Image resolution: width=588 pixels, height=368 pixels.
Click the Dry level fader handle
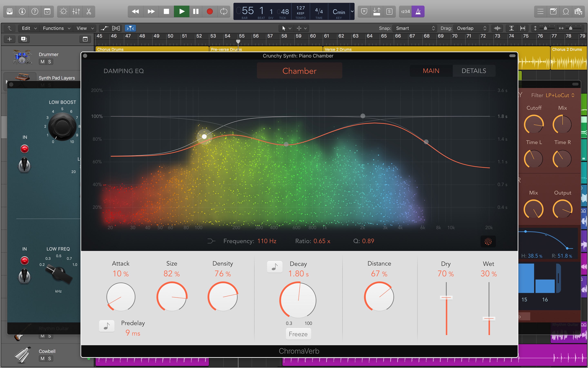[x=446, y=297]
